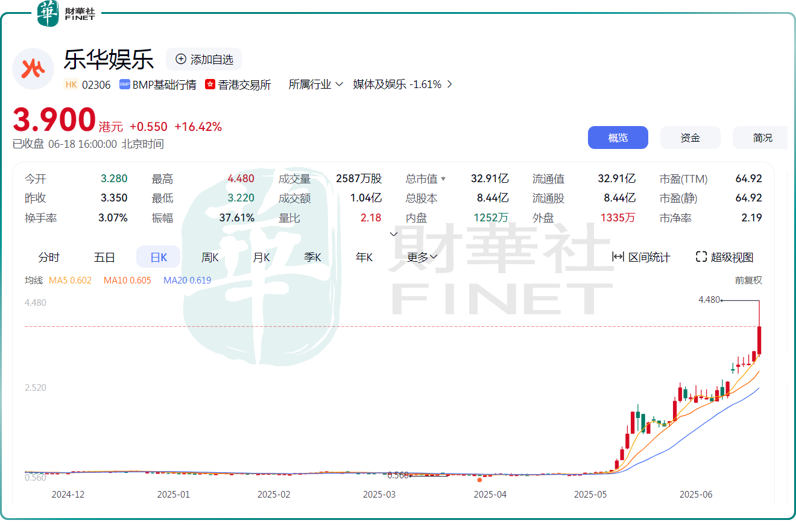Click the 最高 value 4.480
The width and height of the screenshot is (796, 532).
pos(241,179)
